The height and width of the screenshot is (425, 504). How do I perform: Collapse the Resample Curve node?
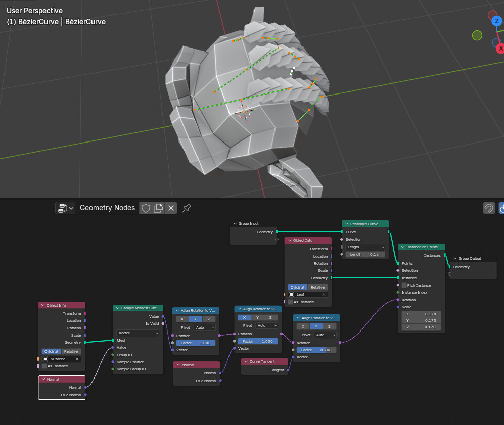[346, 224]
